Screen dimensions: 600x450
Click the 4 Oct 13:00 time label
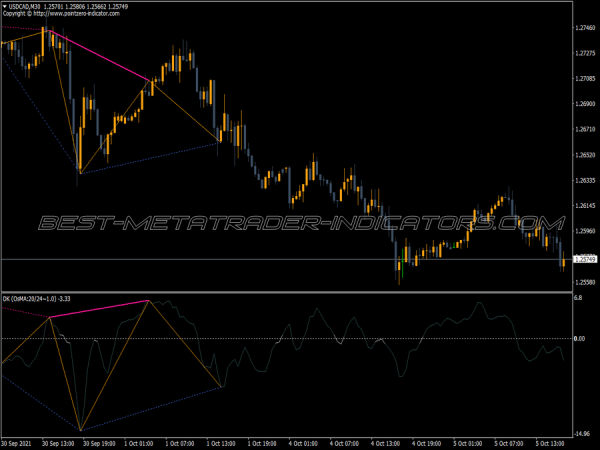[385, 443]
